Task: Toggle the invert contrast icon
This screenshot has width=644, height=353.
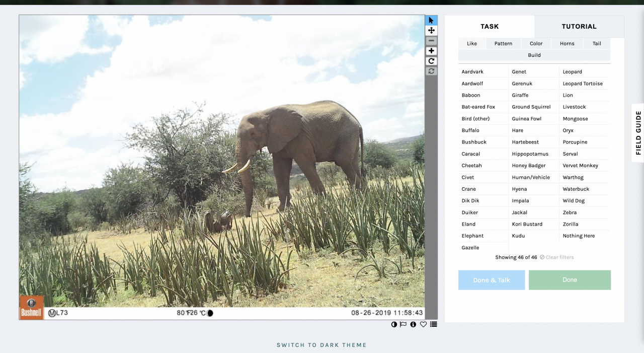Action: [x=394, y=324]
